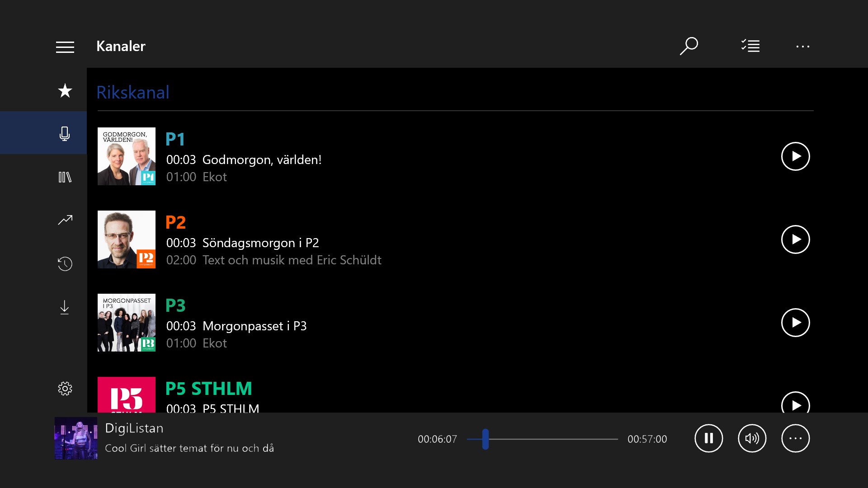
Task: Pause the DigiListan playback
Action: tap(708, 438)
